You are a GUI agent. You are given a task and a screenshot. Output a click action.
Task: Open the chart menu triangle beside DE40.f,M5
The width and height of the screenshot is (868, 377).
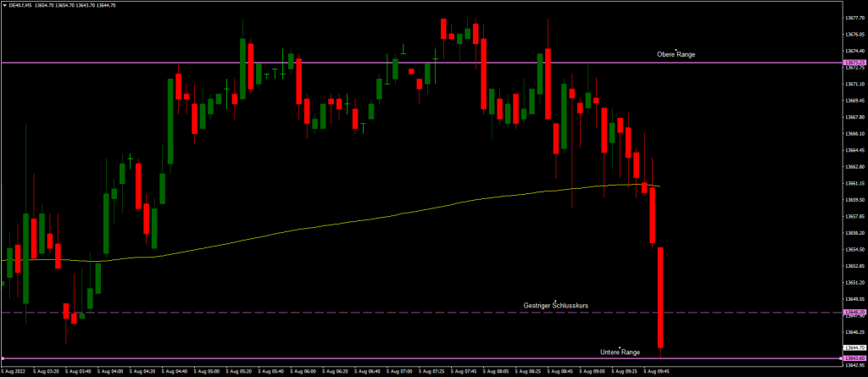4,5
